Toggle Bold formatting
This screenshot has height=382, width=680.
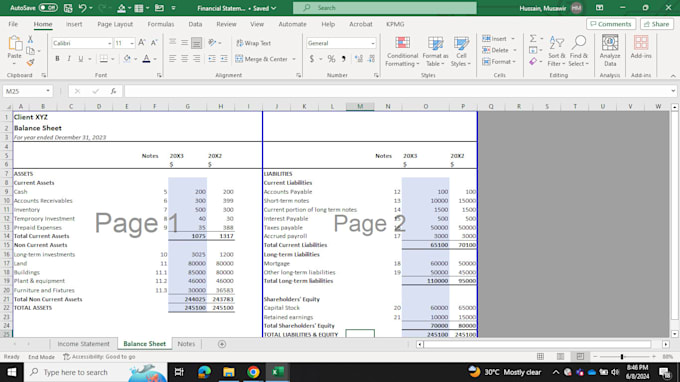[x=57, y=59]
